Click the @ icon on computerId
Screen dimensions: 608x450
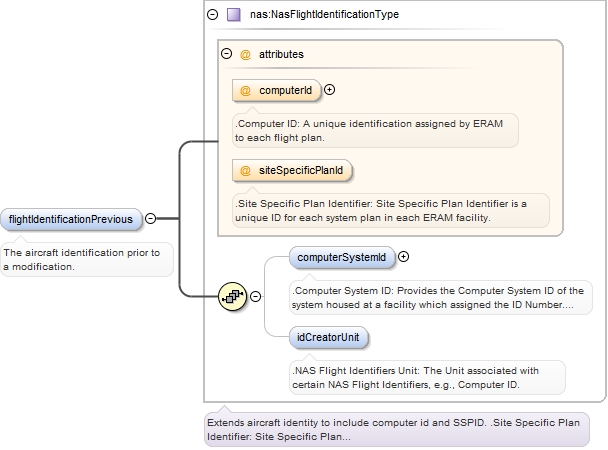245,90
